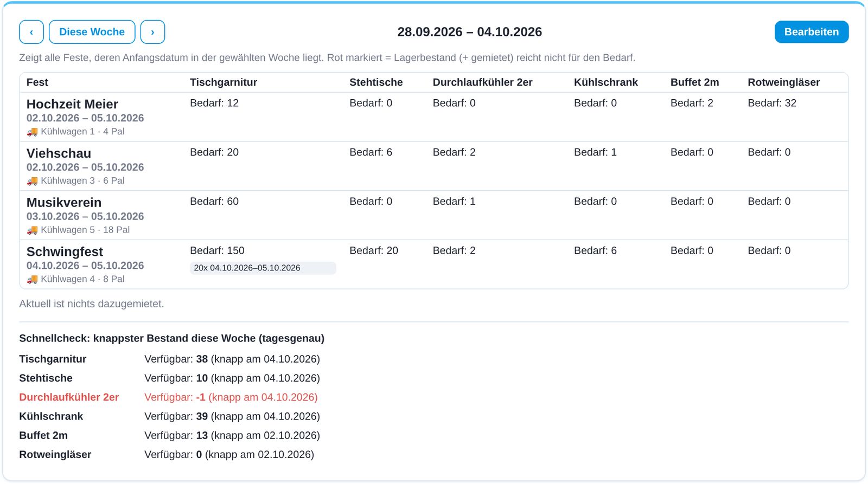The width and height of the screenshot is (868, 484).
Task: Click the truck icon for Kühlwagen 1
Action: click(33, 132)
